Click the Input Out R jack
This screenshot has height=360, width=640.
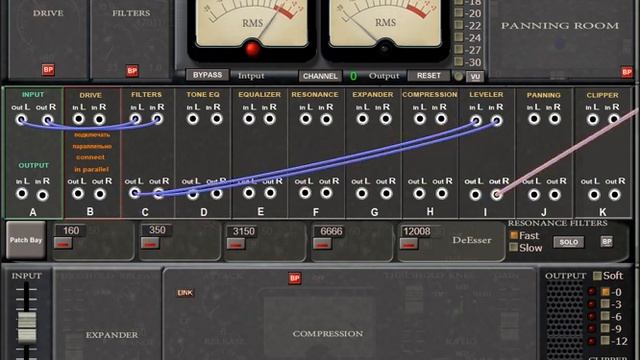pyautogui.click(x=47, y=120)
